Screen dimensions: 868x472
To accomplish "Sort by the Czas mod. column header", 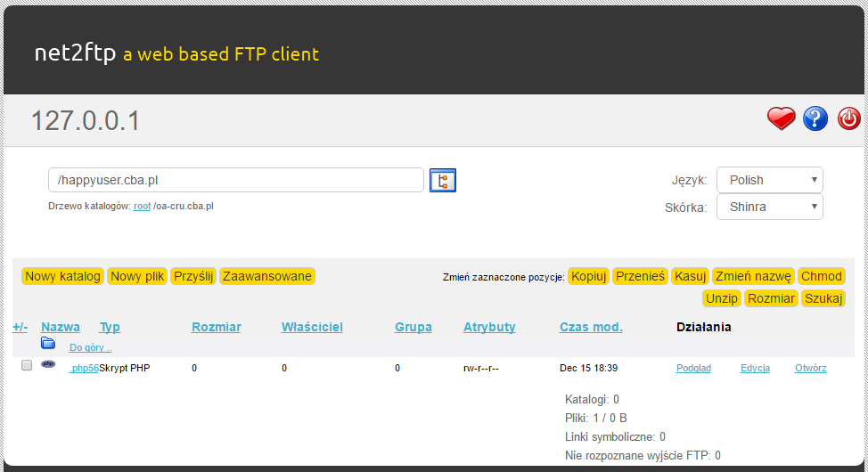I will click(591, 327).
